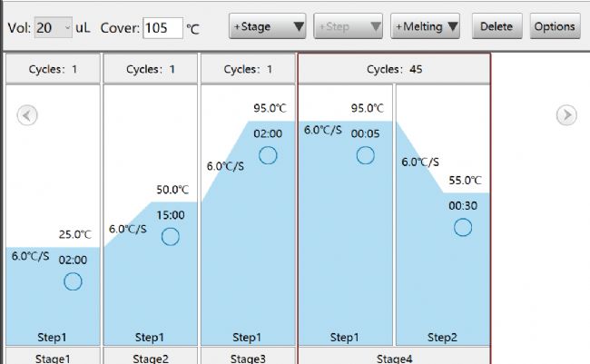Screen dimensions: 590x364
Task: Click the circle marker in Stage3 step
Action: coord(268,155)
